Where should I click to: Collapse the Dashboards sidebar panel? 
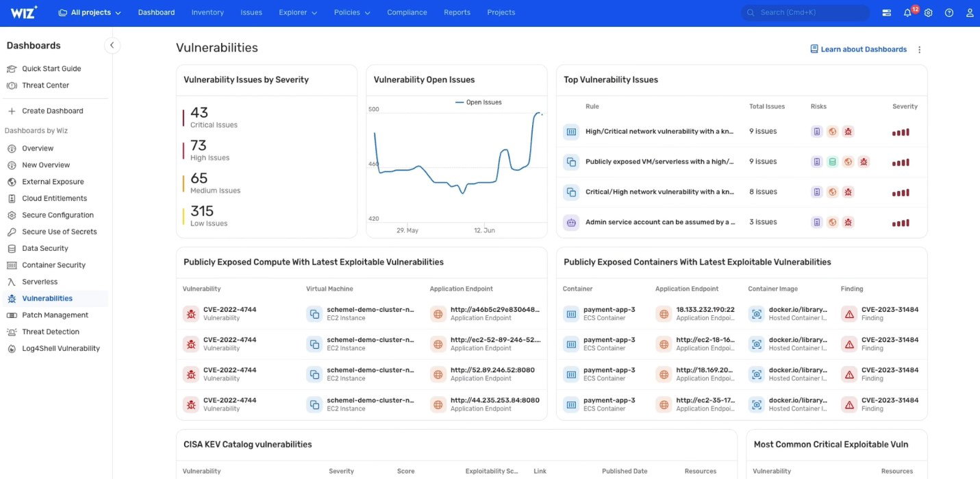pyautogui.click(x=111, y=45)
